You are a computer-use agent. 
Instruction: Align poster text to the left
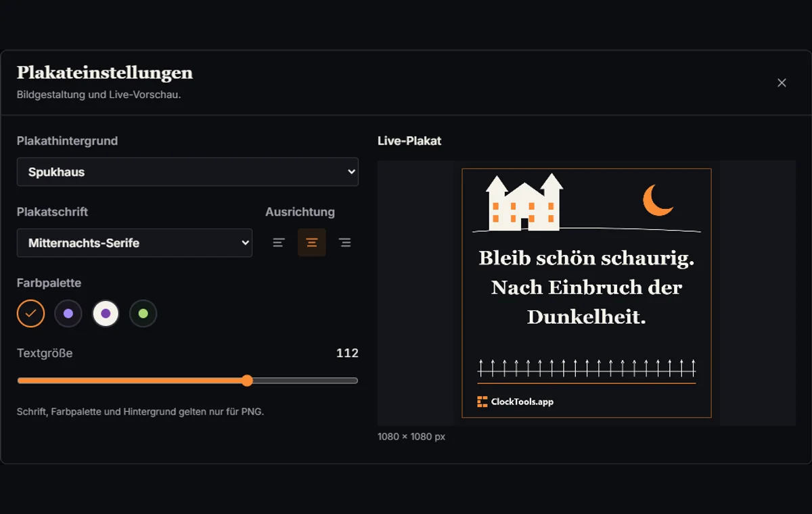click(279, 243)
